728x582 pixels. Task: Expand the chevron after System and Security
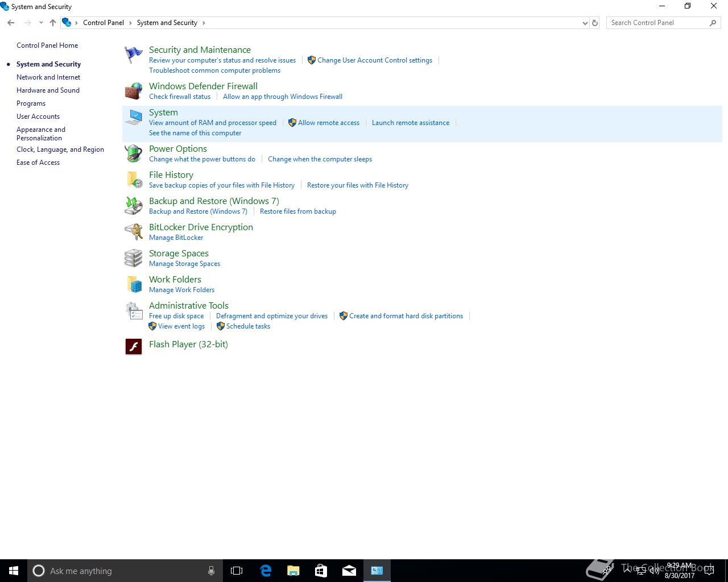tap(204, 23)
